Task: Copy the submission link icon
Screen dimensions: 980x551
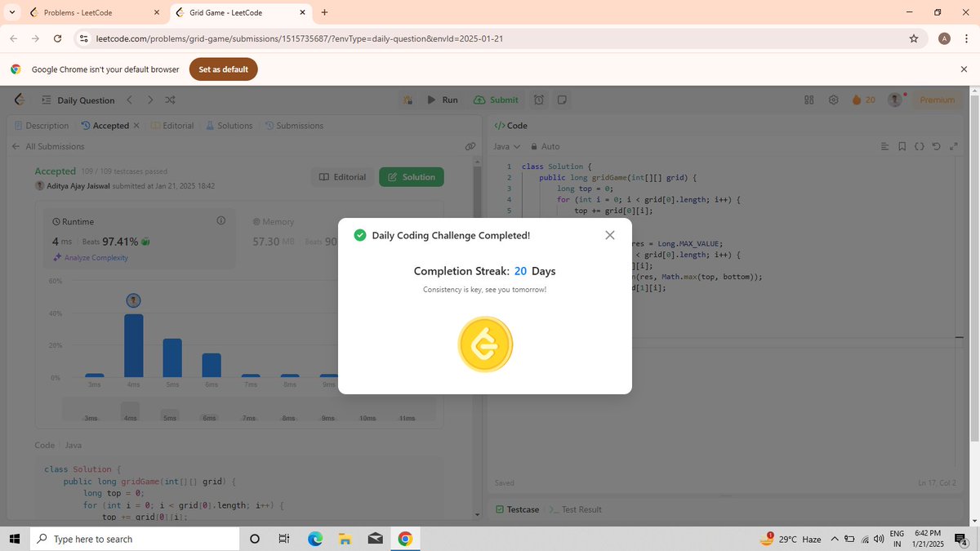Action: tap(470, 146)
